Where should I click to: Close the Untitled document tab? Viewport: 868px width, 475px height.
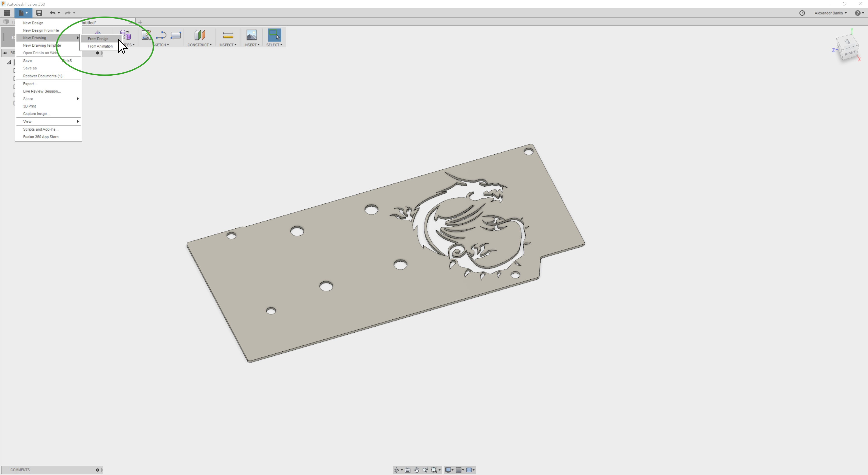(131, 22)
